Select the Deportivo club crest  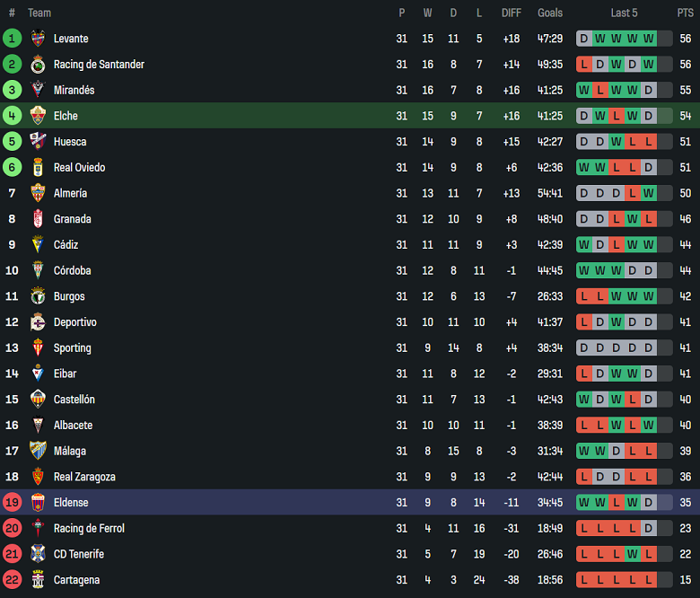coord(38,322)
